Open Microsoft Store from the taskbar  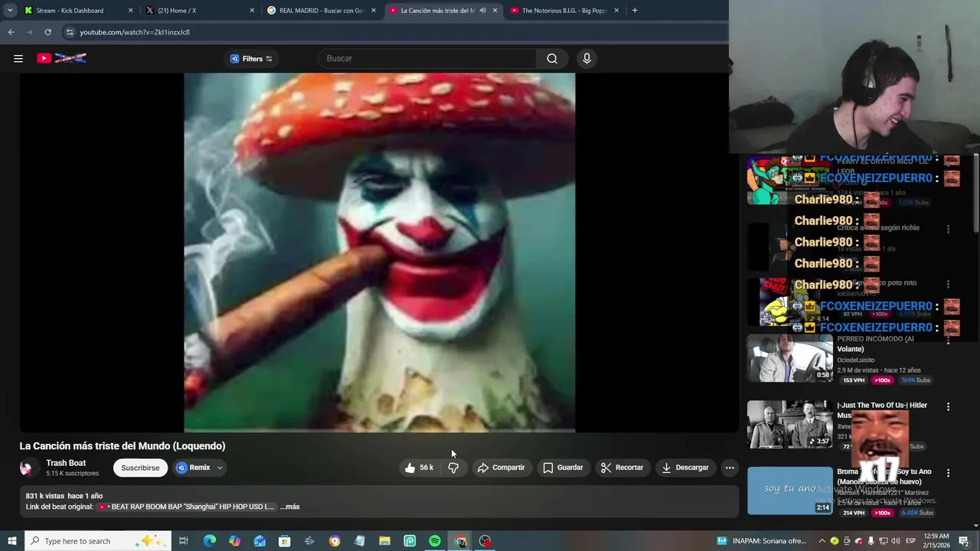point(284,541)
